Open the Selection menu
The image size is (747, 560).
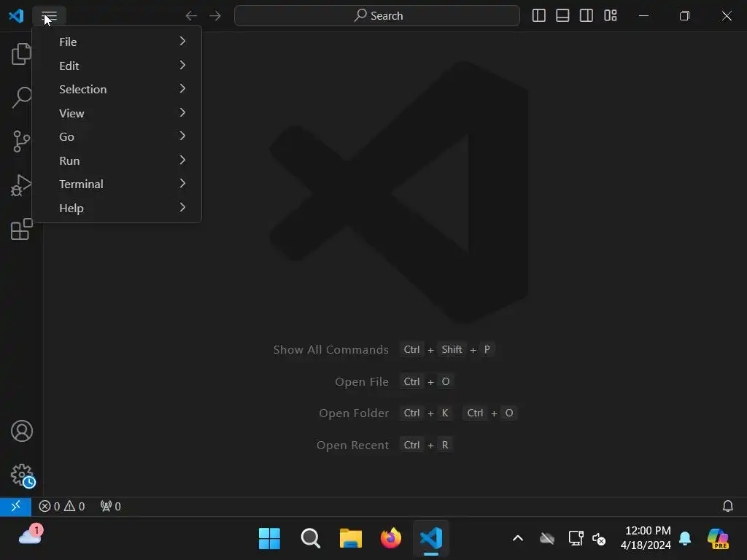117,89
